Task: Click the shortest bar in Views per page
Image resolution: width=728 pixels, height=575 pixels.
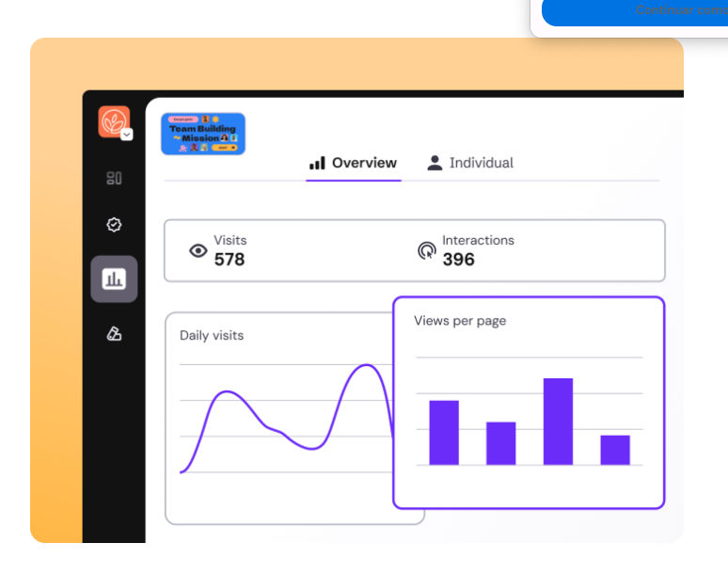Action: [x=615, y=450]
